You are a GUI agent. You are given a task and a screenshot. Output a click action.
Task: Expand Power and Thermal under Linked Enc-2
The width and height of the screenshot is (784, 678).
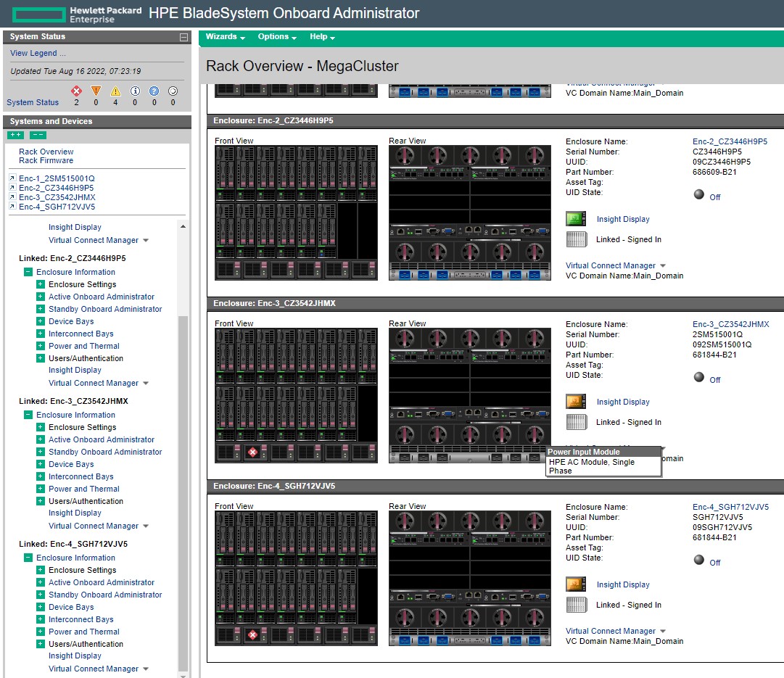click(x=41, y=346)
